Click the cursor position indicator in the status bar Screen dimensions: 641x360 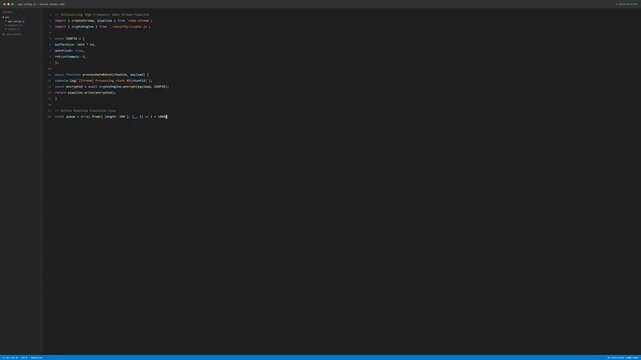(x=10, y=358)
